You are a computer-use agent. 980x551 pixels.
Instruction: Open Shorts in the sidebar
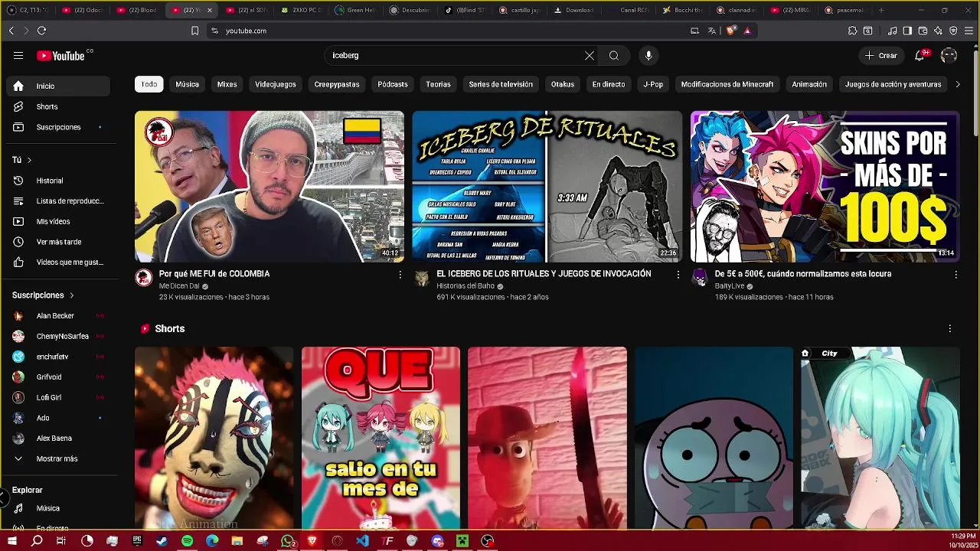tap(58, 106)
